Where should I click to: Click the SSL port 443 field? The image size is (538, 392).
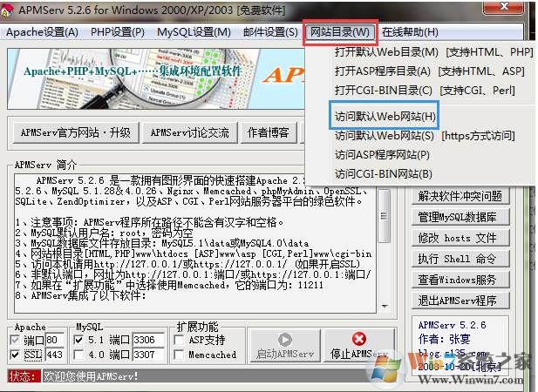click(x=55, y=355)
